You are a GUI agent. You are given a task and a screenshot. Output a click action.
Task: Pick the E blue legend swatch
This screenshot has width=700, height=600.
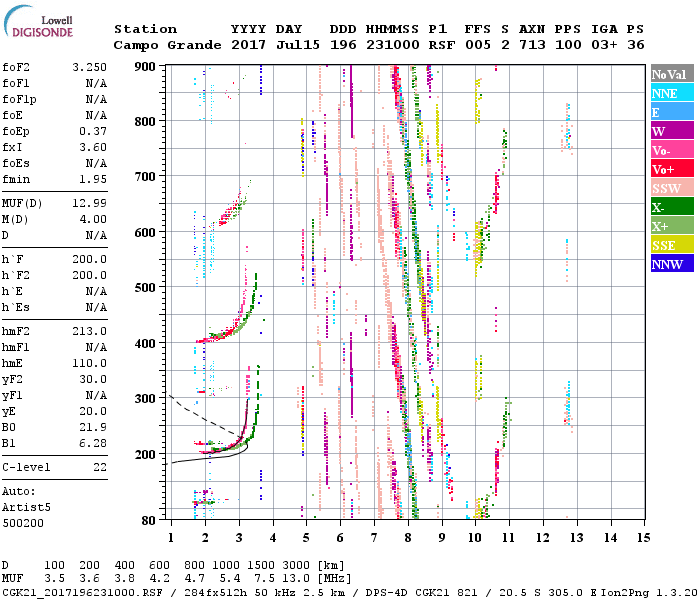[x=671, y=113]
